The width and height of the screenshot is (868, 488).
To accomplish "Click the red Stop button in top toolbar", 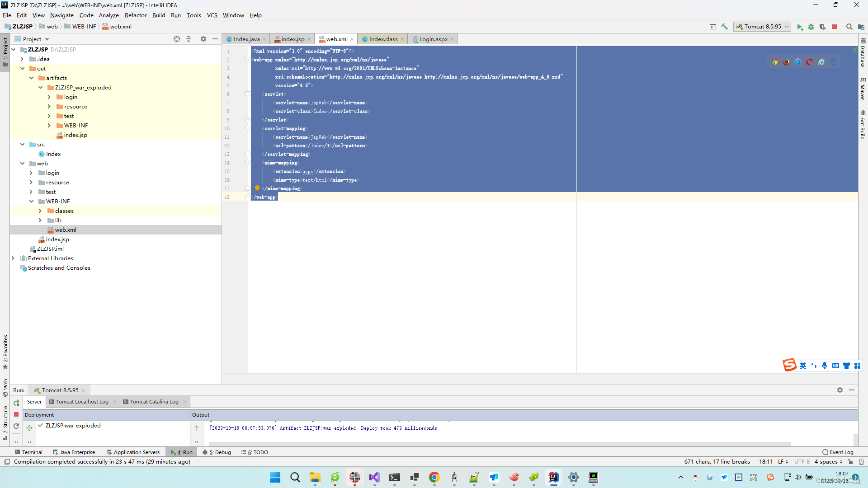I will 835,27.
